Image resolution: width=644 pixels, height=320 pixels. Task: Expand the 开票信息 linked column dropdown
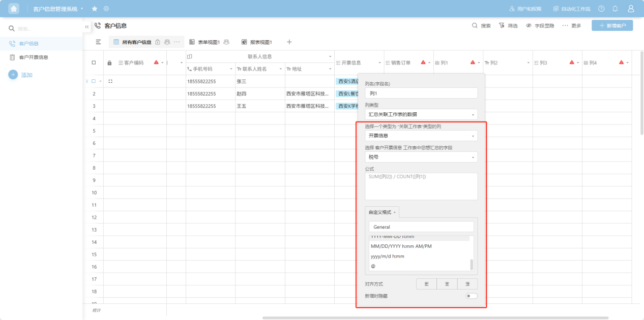[x=421, y=136]
